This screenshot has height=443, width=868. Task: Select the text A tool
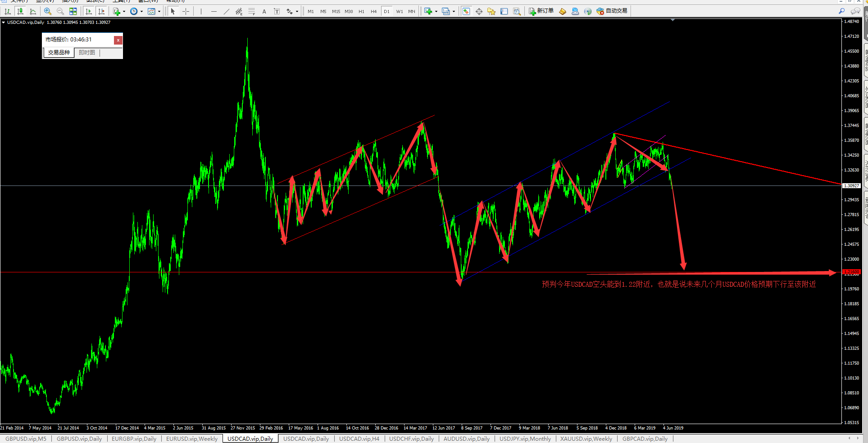tap(264, 11)
